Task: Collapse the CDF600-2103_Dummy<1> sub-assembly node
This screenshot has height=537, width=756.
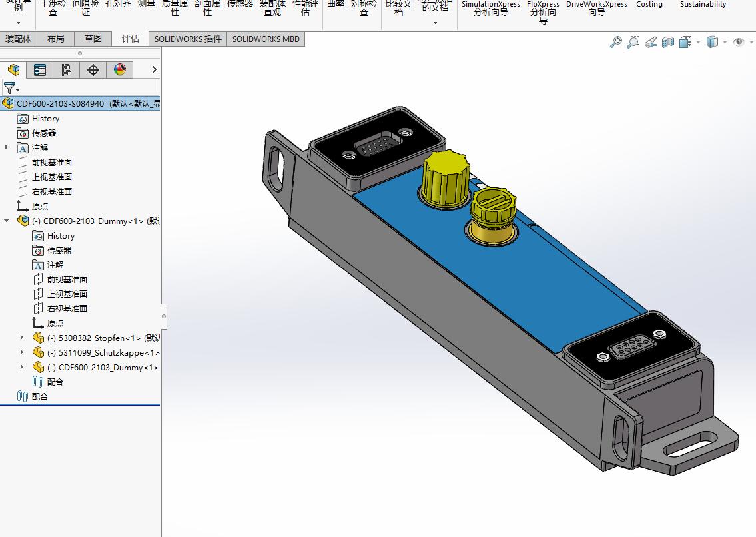Action: point(6,221)
